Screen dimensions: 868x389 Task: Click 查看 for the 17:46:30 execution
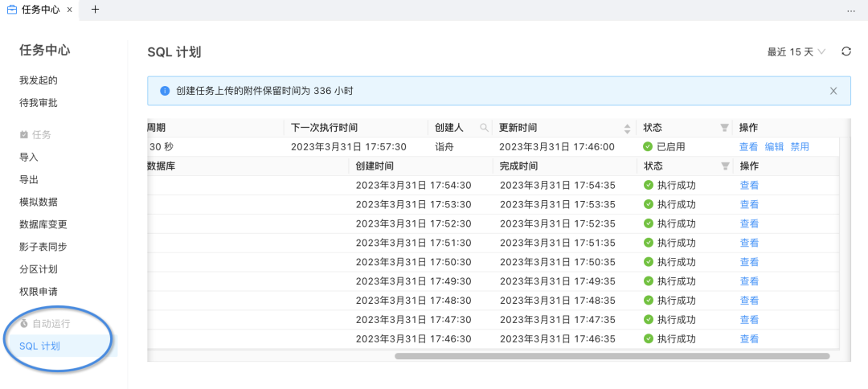tap(749, 338)
